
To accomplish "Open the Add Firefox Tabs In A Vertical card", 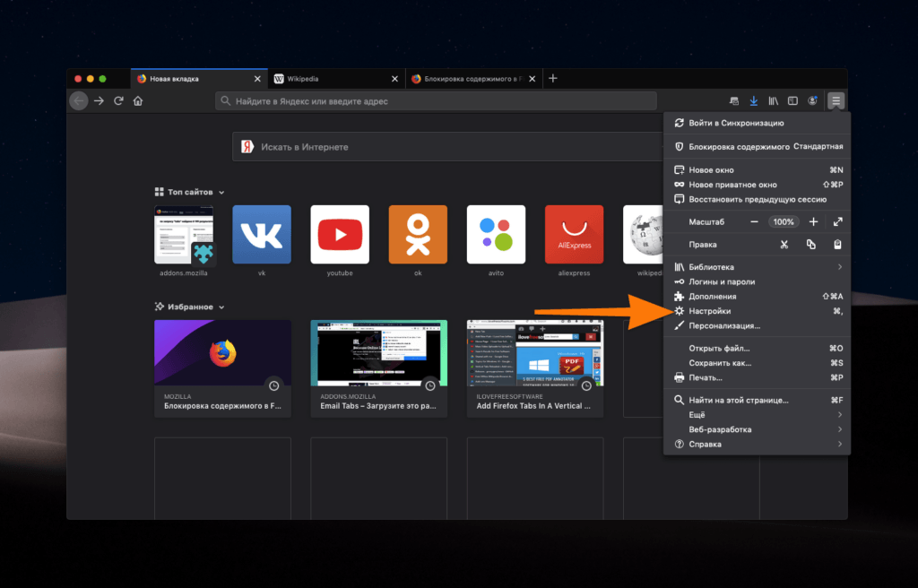I will pos(535,368).
